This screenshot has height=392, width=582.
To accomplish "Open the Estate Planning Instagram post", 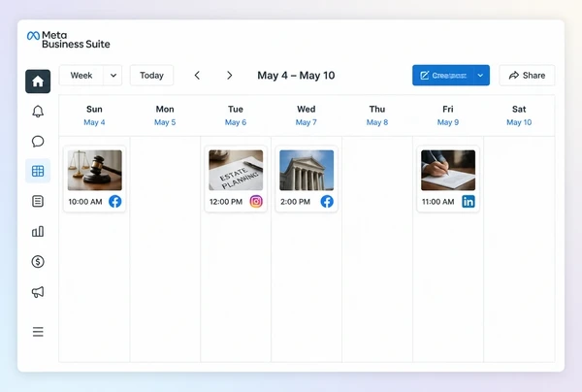I will 236,179.
